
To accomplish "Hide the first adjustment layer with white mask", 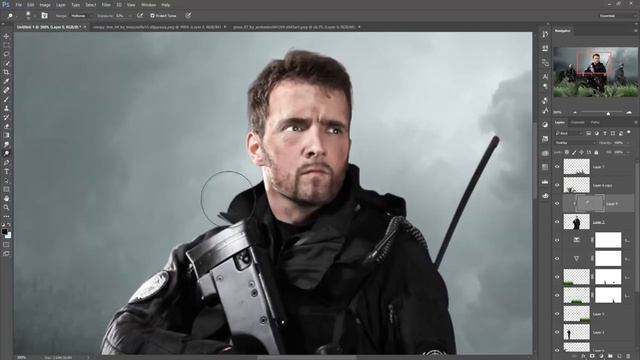I will [x=557, y=240].
